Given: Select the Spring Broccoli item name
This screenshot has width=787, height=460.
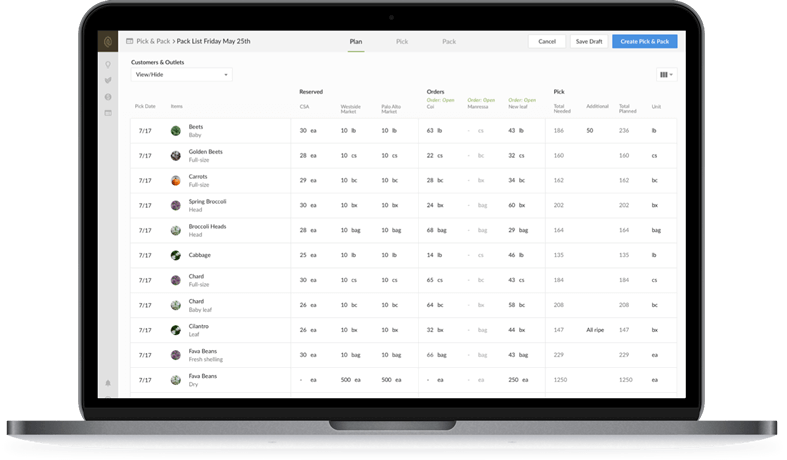Looking at the screenshot, I should [207, 201].
